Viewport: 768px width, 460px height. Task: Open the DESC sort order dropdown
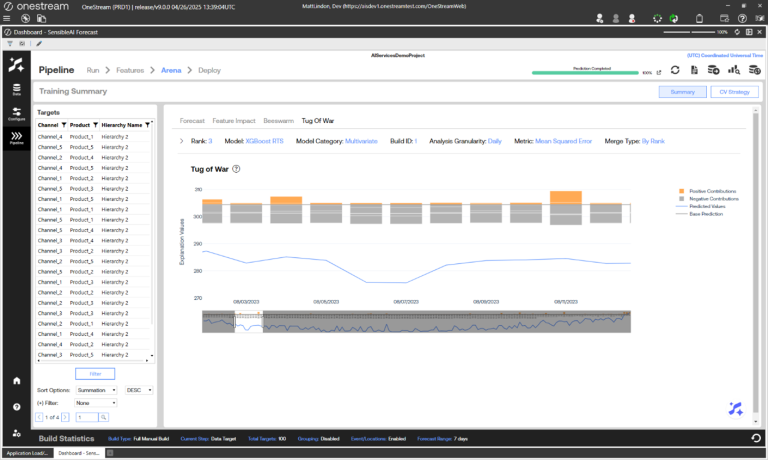(x=138, y=390)
